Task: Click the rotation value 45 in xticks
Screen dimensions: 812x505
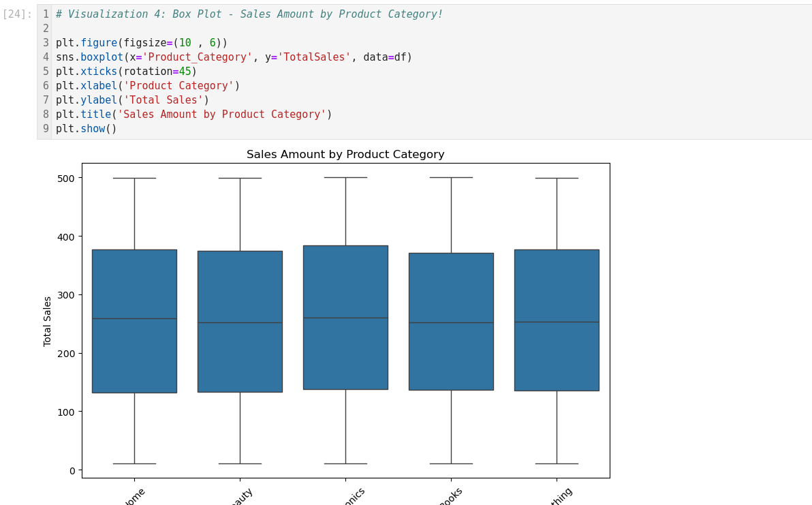Action: coord(185,72)
